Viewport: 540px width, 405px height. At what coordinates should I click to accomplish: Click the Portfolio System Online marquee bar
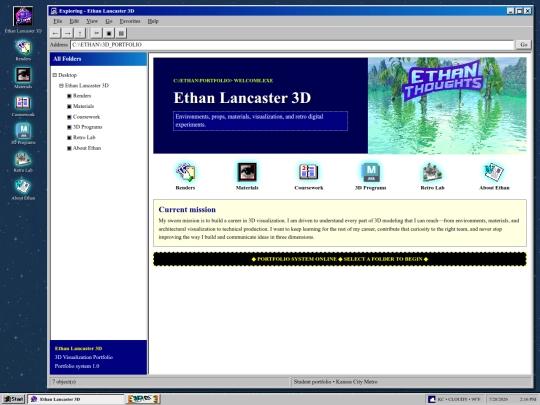[340, 259]
